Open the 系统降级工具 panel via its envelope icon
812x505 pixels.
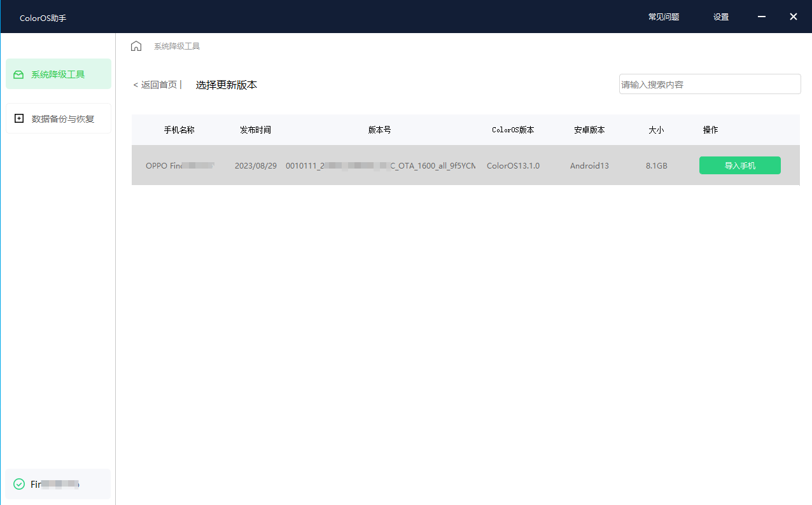(19, 74)
